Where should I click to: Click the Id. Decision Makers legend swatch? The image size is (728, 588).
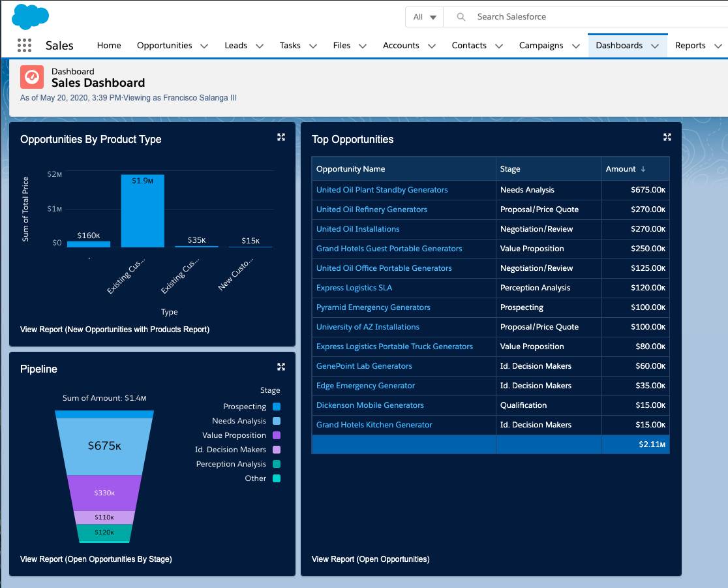tap(277, 450)
